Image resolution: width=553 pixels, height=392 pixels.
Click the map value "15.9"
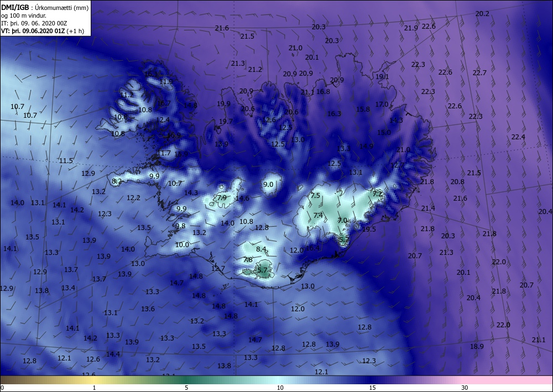181,154
